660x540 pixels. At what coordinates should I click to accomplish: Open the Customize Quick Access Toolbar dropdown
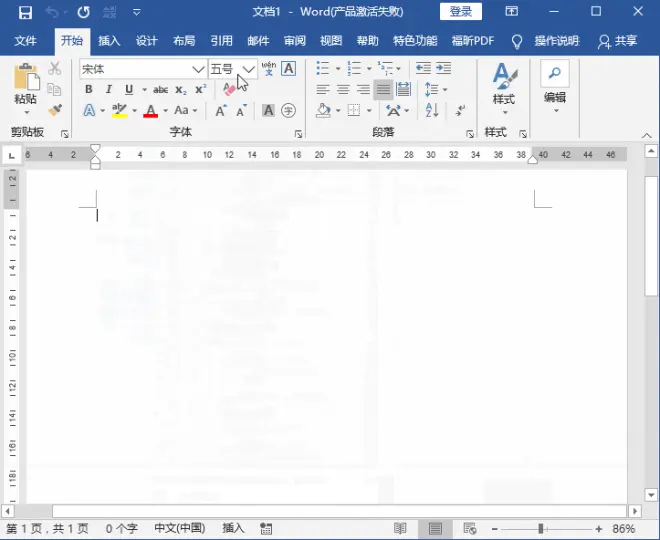(136, 12)
